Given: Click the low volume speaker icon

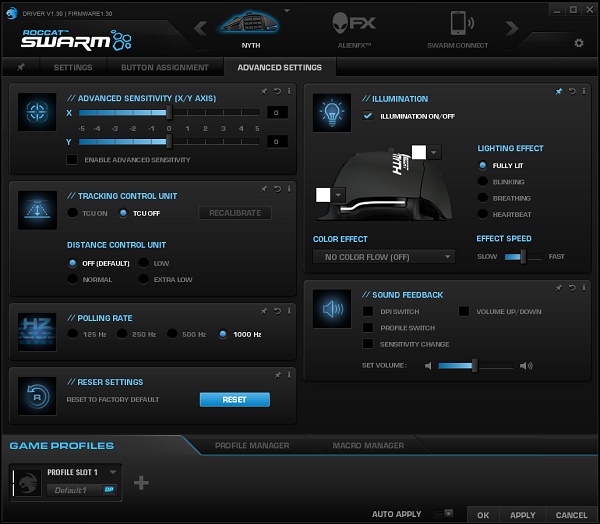Looking at the screenshot, I should point(428,366).
